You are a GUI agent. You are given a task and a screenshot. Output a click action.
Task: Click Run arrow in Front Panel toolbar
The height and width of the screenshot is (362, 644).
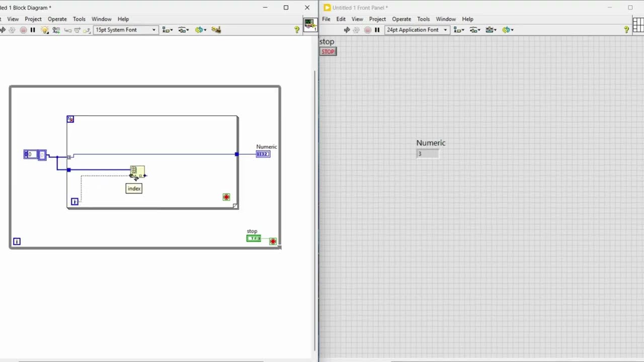point(347,30)
